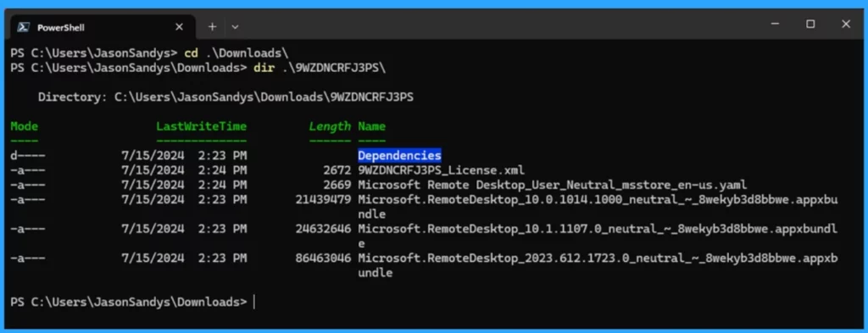Close the PowerShell tab
868x333 pixels.
179,26
